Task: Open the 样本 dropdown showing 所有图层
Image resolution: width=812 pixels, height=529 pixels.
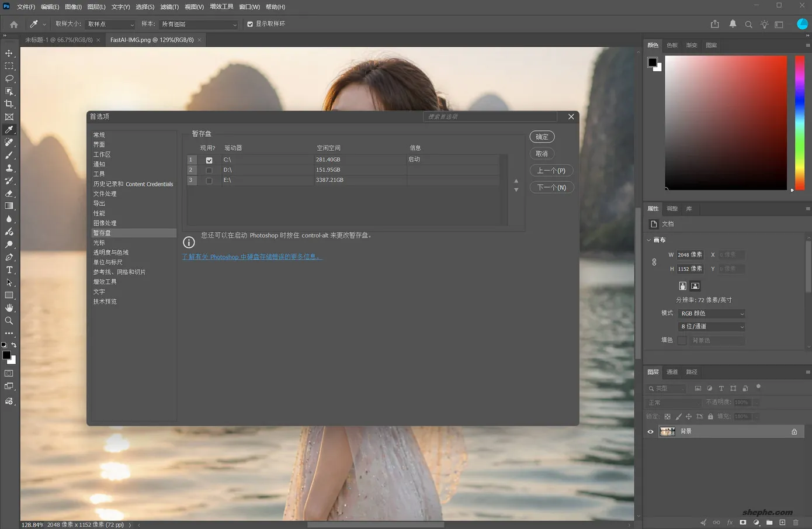Action: tap(199, 25)
